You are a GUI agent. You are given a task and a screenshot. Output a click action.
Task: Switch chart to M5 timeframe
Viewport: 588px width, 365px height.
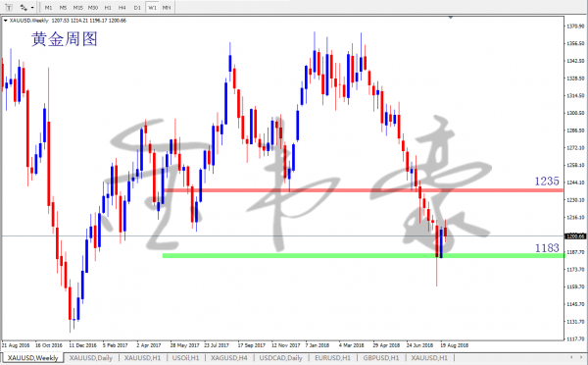pos(63,7)
